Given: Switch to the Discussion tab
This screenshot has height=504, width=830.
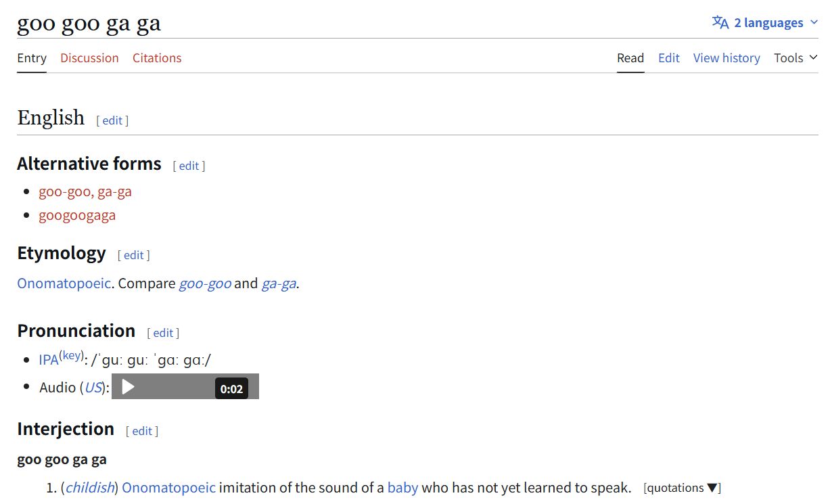Looking at the screenshot, I should [x=89, y=58].
